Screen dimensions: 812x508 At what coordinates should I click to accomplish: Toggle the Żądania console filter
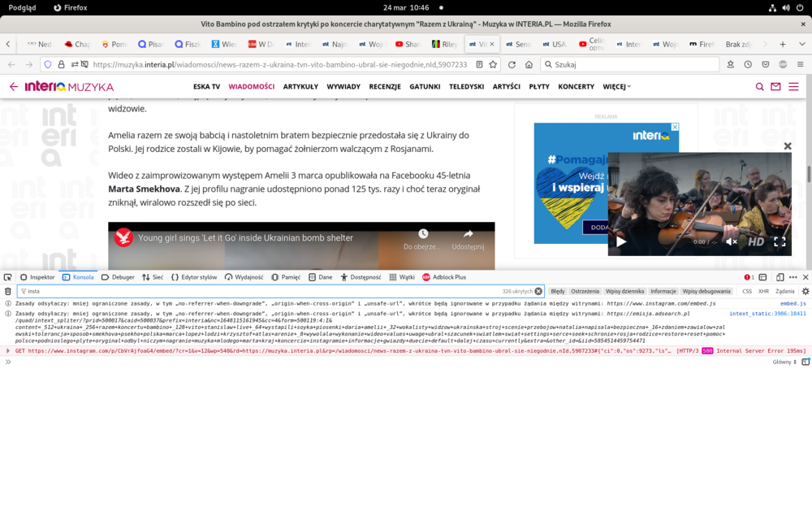coord(784,291)
